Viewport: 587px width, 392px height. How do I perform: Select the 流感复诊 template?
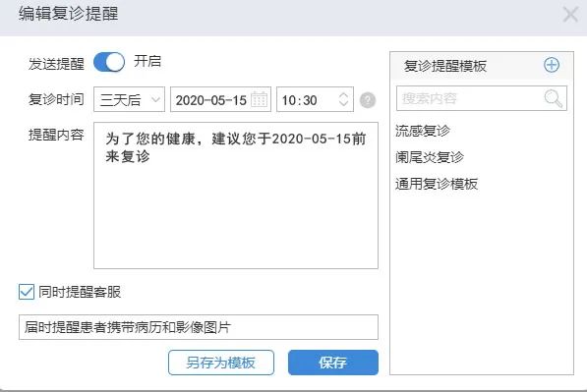(x=423, y=131)
